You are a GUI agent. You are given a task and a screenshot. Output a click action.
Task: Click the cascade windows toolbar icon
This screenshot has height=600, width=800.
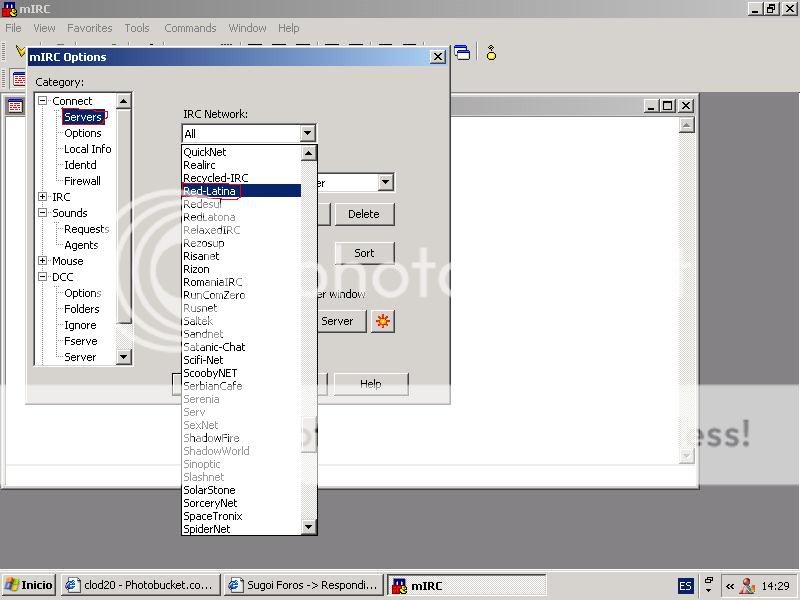[x=462, y=53]
